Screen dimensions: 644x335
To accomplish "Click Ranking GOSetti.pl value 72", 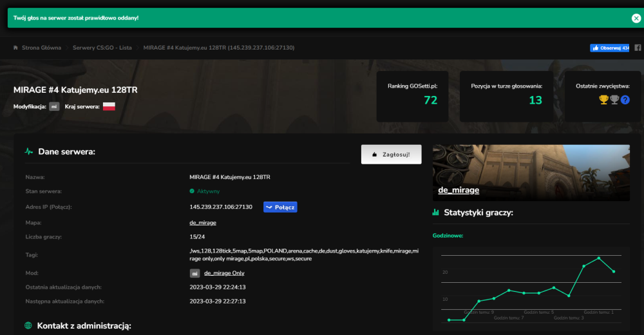I will 430,100.
